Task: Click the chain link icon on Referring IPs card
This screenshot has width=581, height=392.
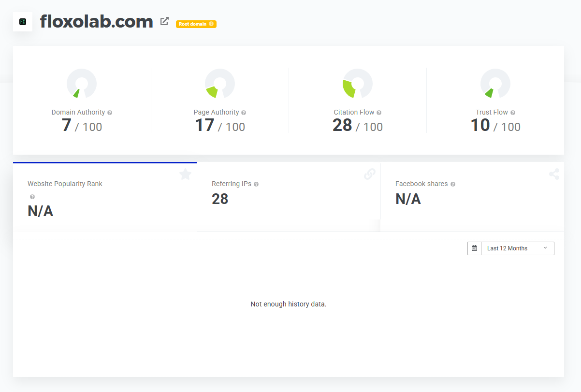Action: pos(370,174)
